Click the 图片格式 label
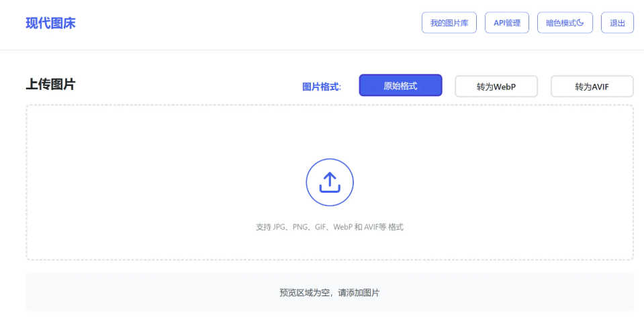The height and width of the screenshot is (321, 644). point(322,87)
